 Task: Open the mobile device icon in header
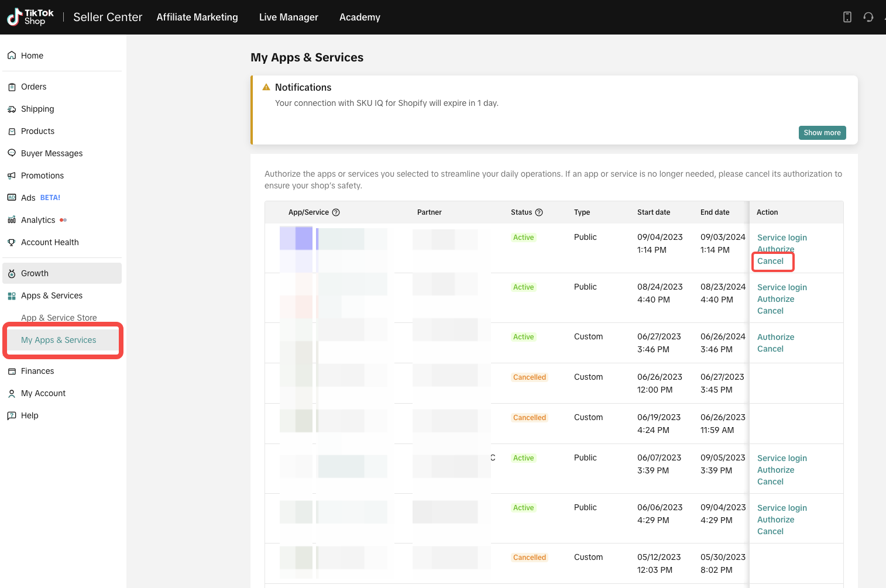(847, 17)
